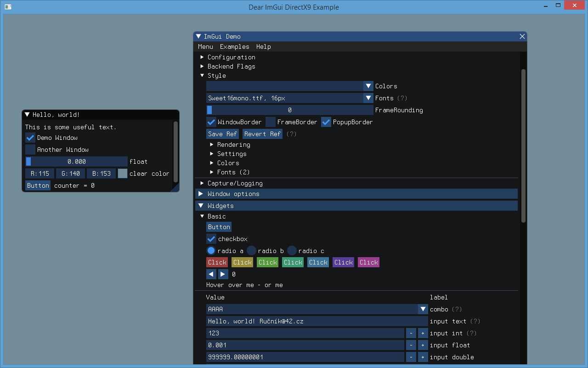588x368 pixels.
Task: Open the combo dropdown showing AAAA
Action: click(x=422, y=309)
